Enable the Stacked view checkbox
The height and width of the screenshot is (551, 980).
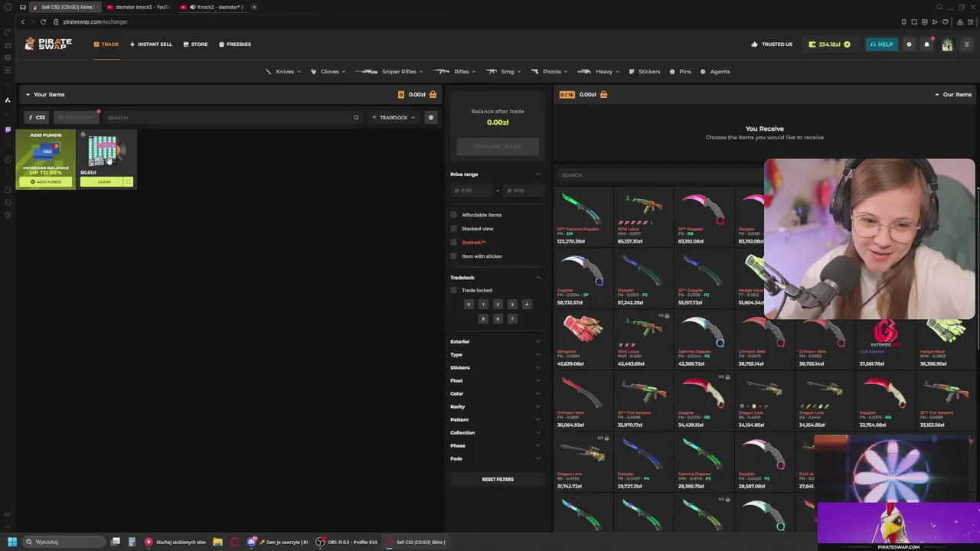pos(454,229)
